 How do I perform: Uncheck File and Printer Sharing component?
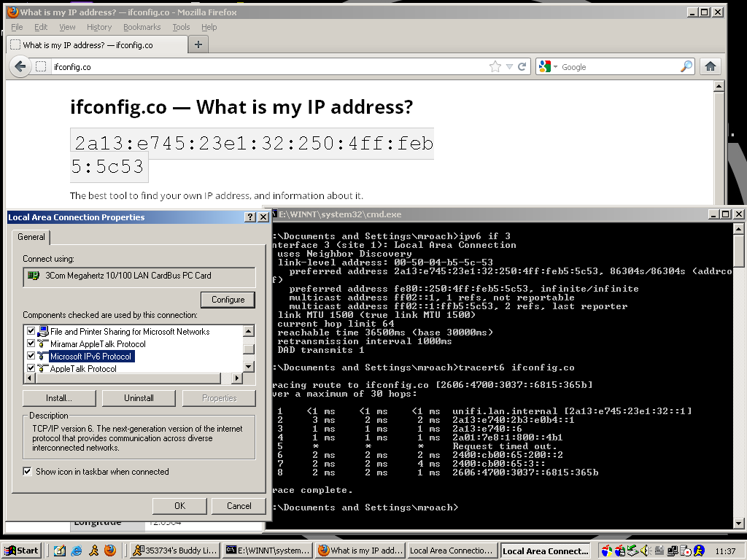pyautogui.click(x=31, y=332)
